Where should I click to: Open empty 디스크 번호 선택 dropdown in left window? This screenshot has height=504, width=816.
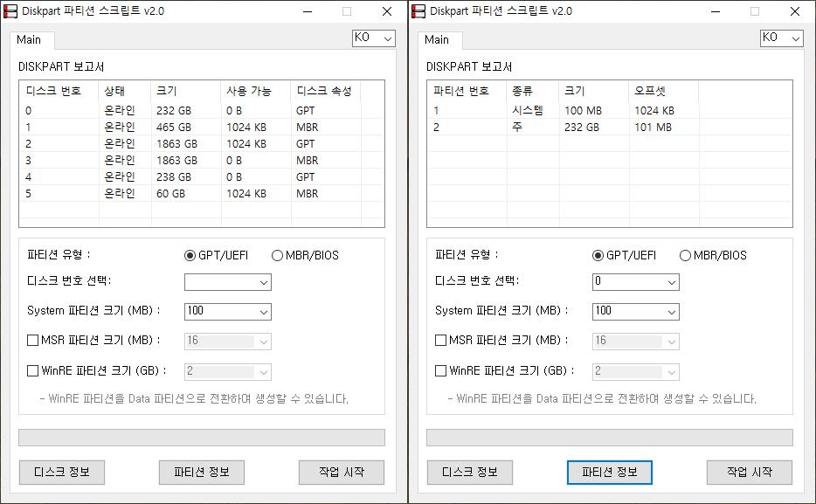[228, 282]
